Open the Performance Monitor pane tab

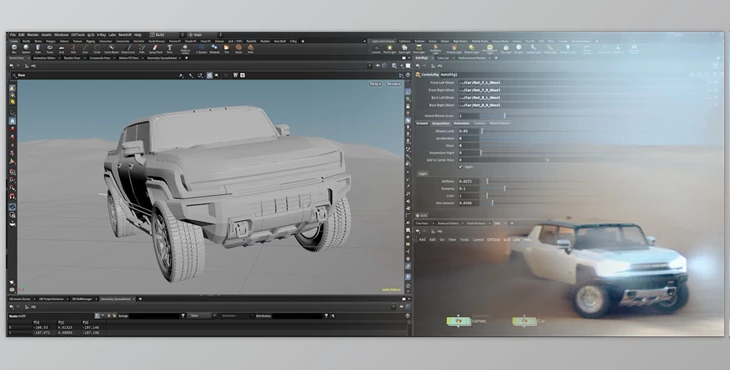pos(472,58)
